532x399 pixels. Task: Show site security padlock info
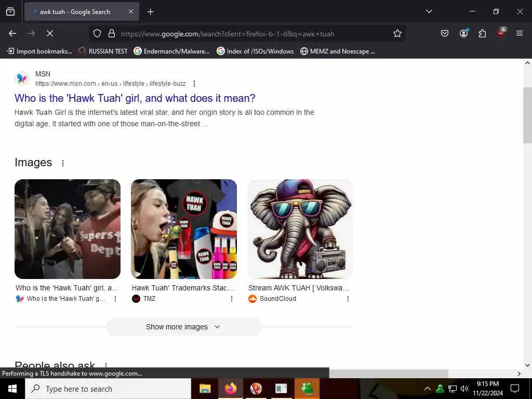(x=111, y=33)
